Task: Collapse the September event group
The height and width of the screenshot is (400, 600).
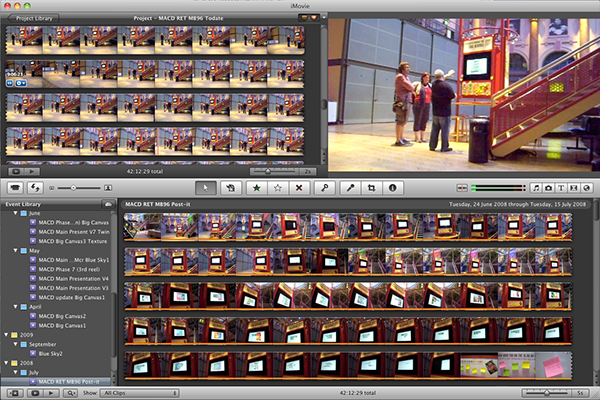Action: [x=16, y=344]
